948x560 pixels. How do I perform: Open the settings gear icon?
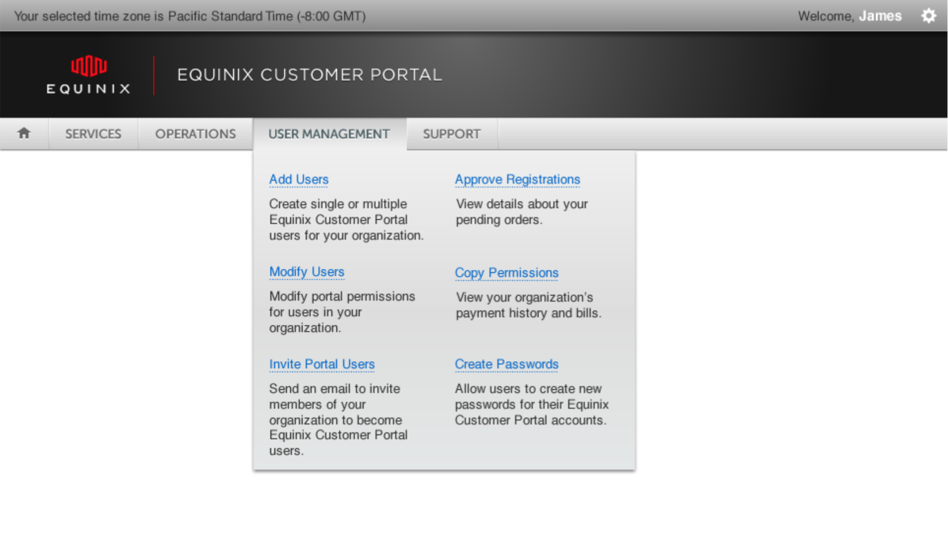coord(928,16)
